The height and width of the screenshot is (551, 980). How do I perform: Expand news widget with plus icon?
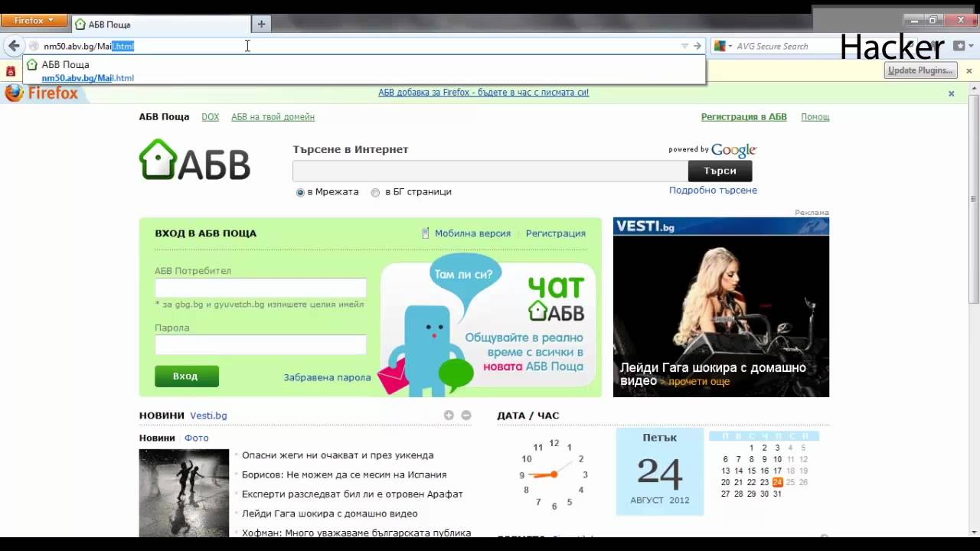tap(449, 416)
